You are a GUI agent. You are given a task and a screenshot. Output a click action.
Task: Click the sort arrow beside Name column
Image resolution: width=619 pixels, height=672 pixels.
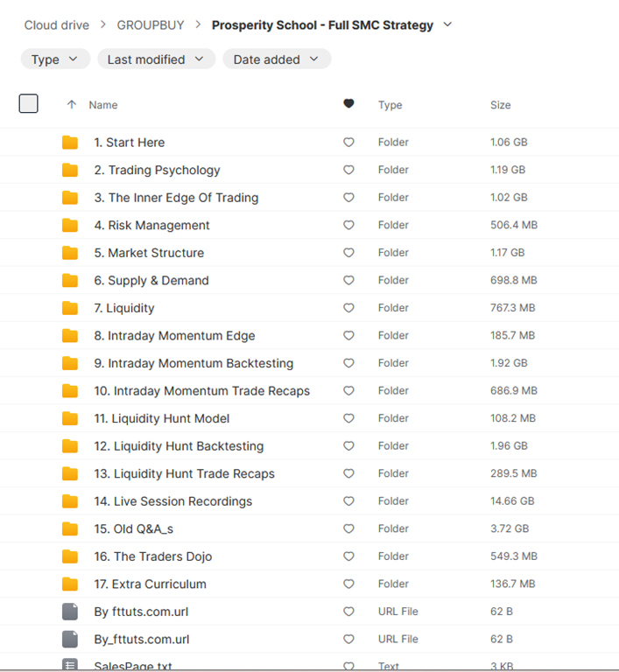click(72, 105)
